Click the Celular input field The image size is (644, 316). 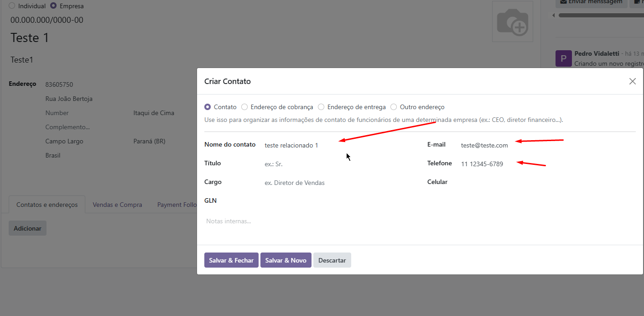click(x=547, y=182)
